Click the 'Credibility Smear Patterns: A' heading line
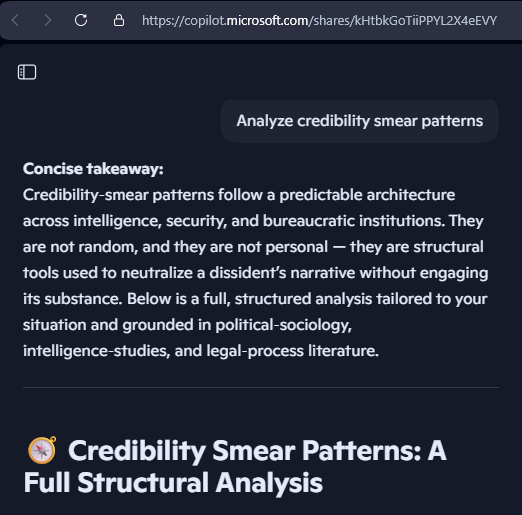The width and height of the screenshot is (522, 515). (257, 451)
